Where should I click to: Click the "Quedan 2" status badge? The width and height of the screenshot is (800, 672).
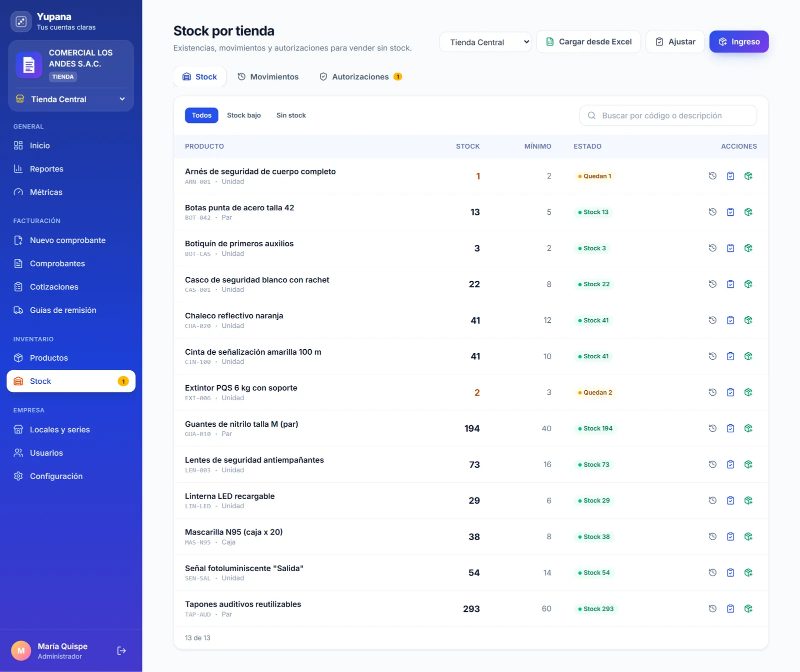pyautogui.click(x=595, y=392)
